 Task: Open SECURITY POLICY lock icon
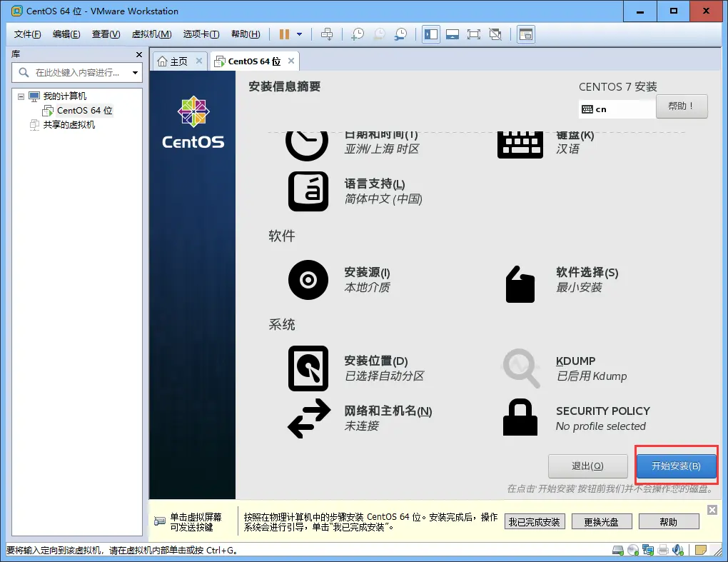coord(520,417)
